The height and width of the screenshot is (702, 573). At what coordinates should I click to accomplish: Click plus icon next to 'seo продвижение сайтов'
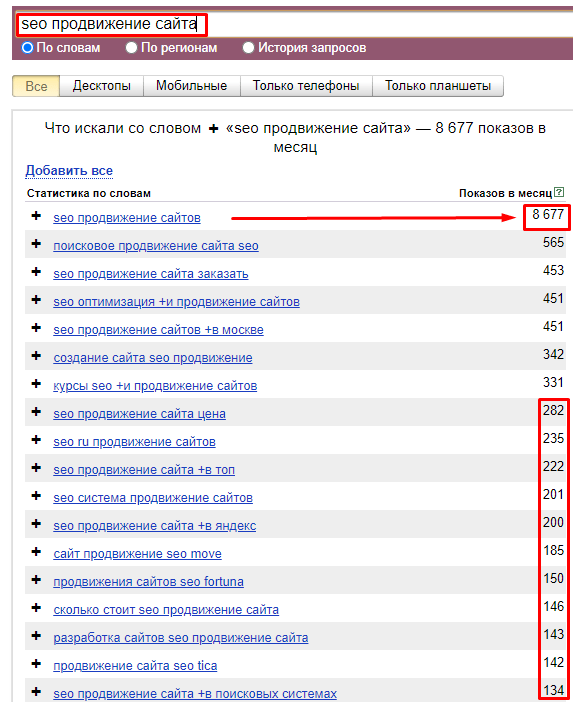(x=36, y=216)
